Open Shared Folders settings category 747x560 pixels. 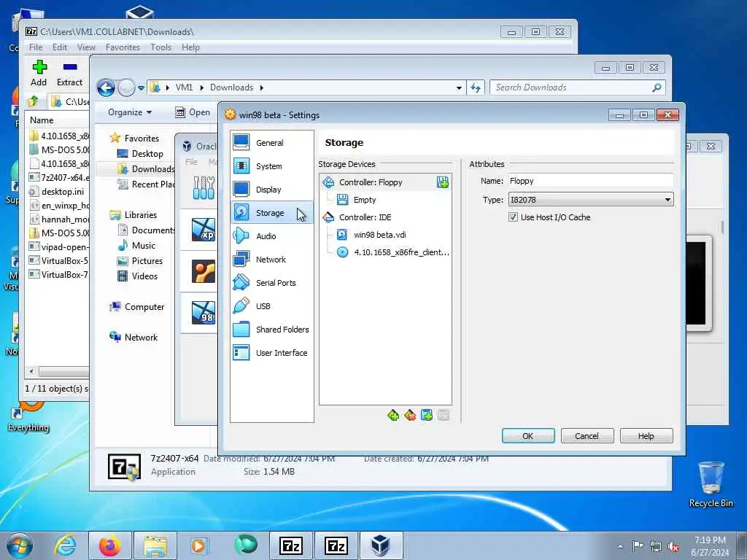271,330
